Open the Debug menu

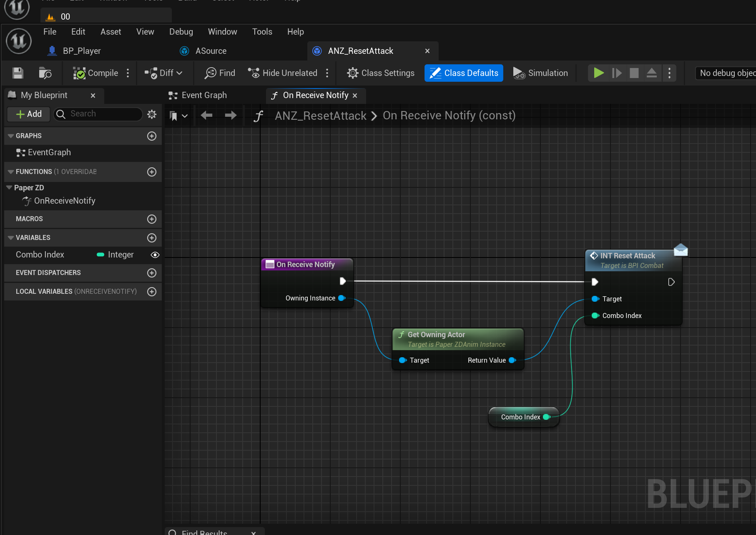coord(181,32)
